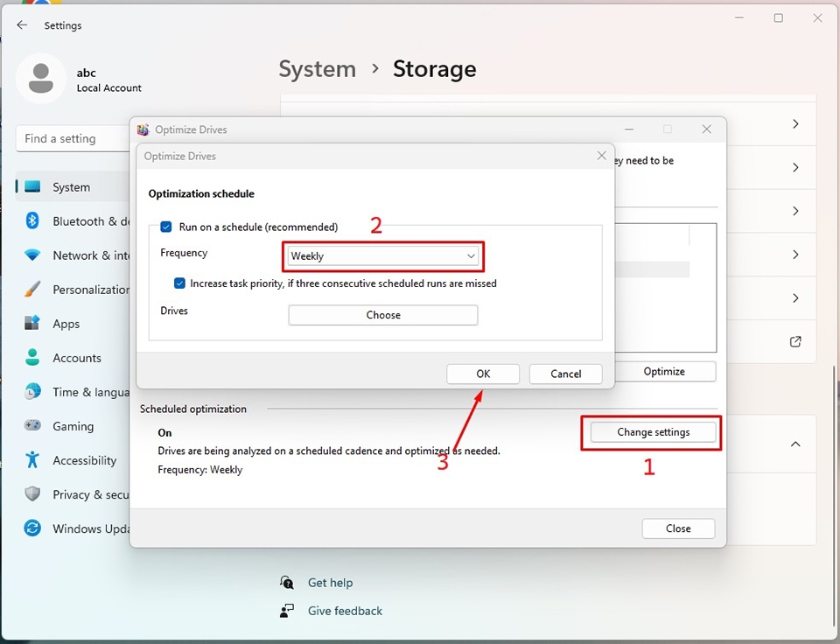The image size is (840, 644).
Task: Uncheck Run on a schedule checkbox
Action: coord(166,227)
